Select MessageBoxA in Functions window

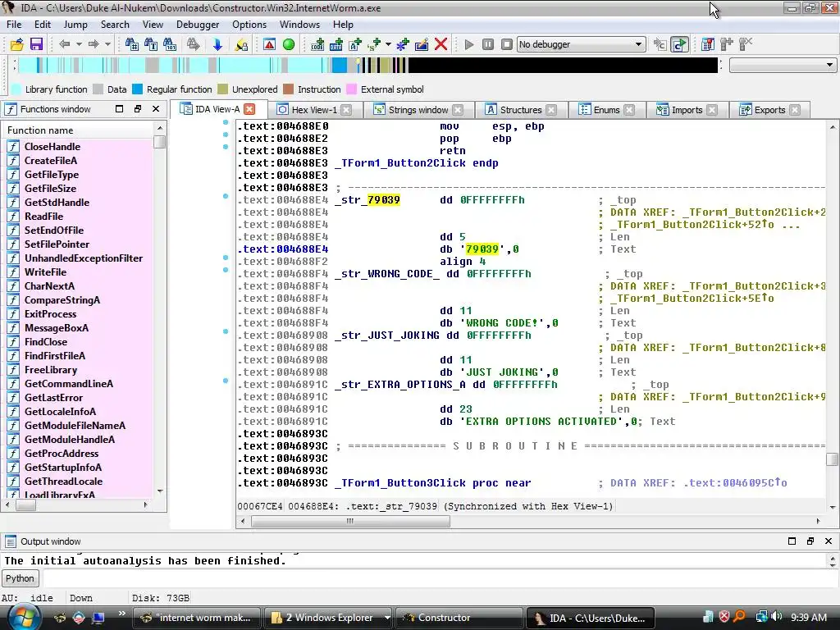57,328
